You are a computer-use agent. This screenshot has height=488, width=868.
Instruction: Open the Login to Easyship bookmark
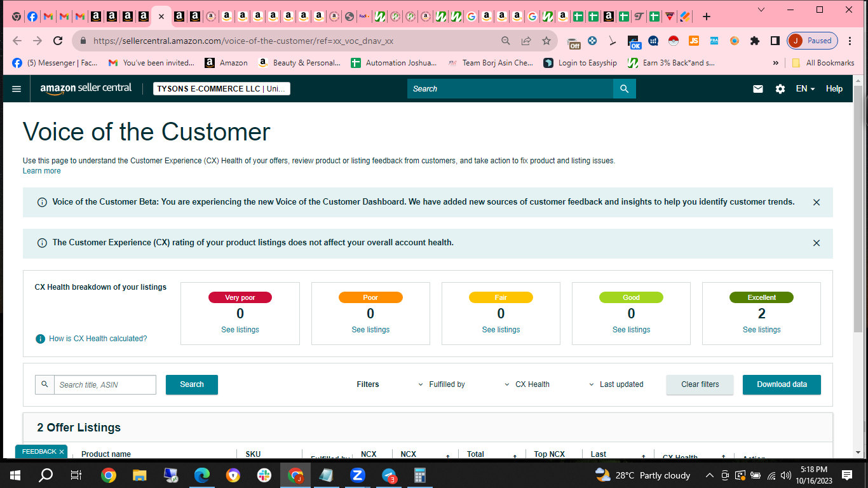click(581, 63)
